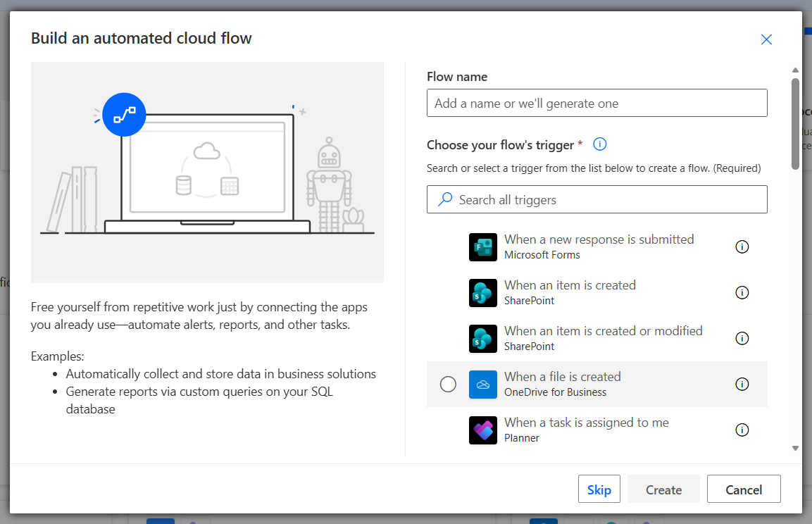Click the OneDrive for Business icon
This screenshot has height=524, width=812.
point(482,385)
